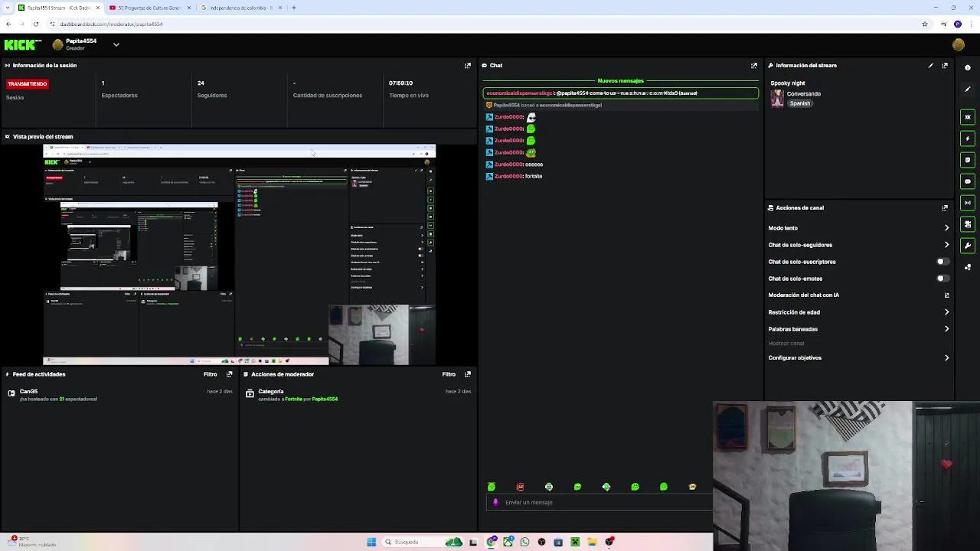The width and height of the screenshot is (980, 551).
Task: Click the pencil icon in right sidebar
Action: pyautogui.click(x=968, y=89)
